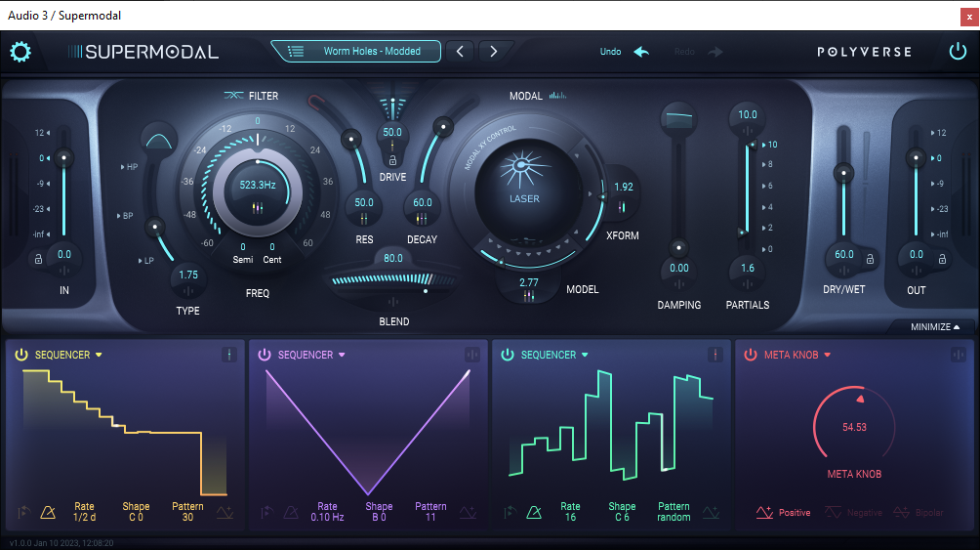The image size is (980, 550).
Task: Toggle the purple sequencer power
Action: point(265,355)
